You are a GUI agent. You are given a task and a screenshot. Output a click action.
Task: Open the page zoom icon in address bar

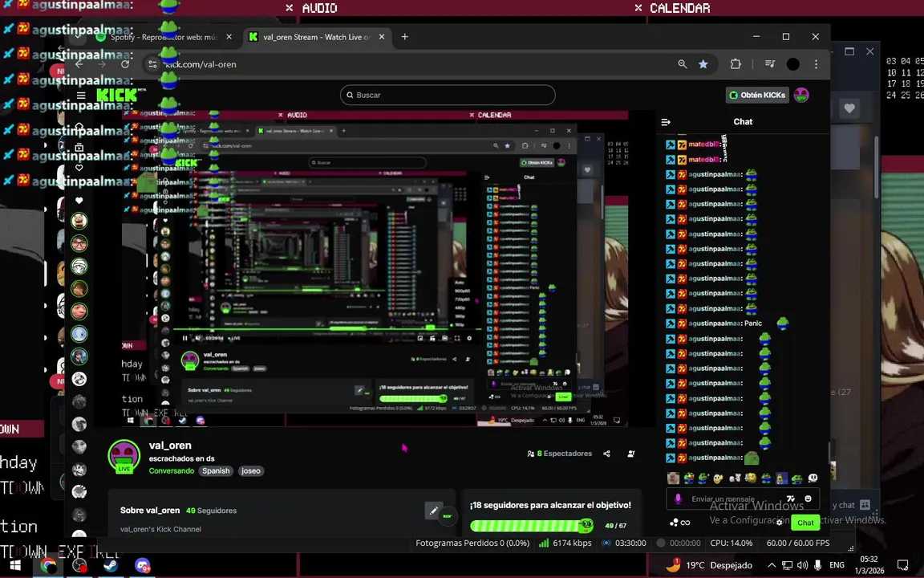683,64
